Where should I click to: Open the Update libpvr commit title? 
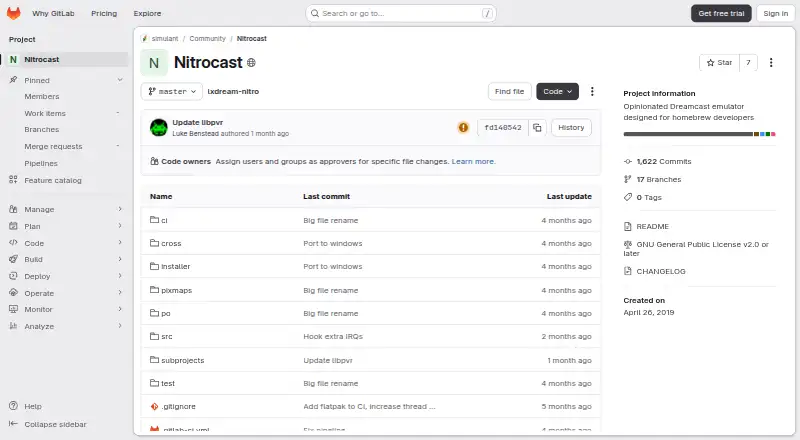(x=197, y=123)
